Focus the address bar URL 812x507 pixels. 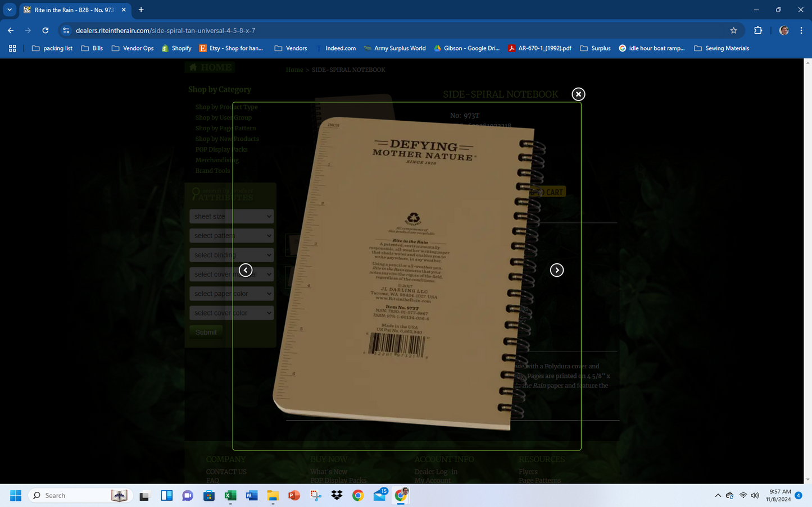tap(165, 30)
